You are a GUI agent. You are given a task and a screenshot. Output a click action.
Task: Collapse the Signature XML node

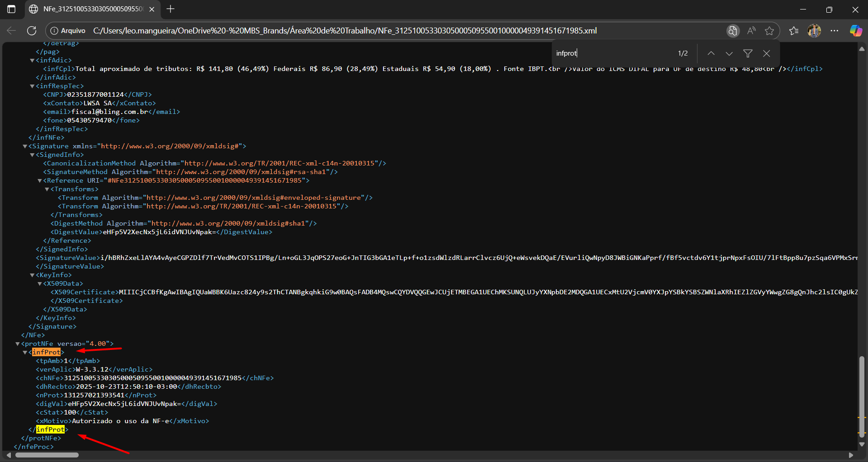(x=25, y=146)
